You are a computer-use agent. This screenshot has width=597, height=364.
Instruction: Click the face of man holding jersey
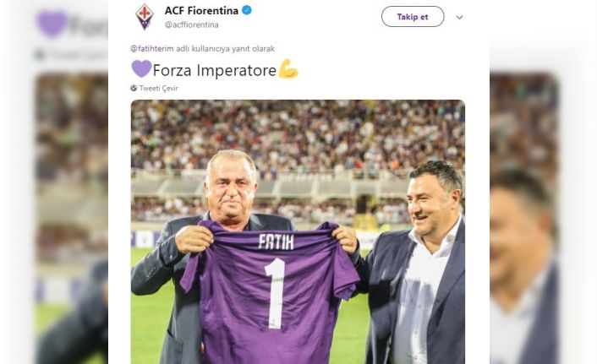pyautogui.click(x=231, y=186)
